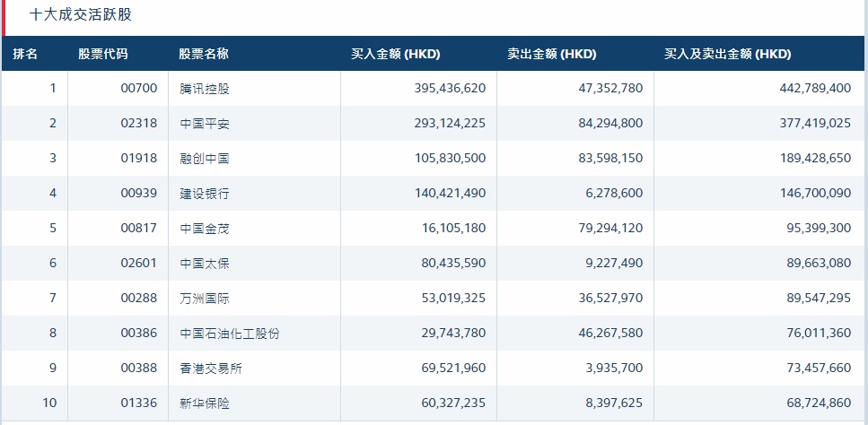Click buy amount 29,743,780
This screenshot has height=425, width=868.
[453, 333]
